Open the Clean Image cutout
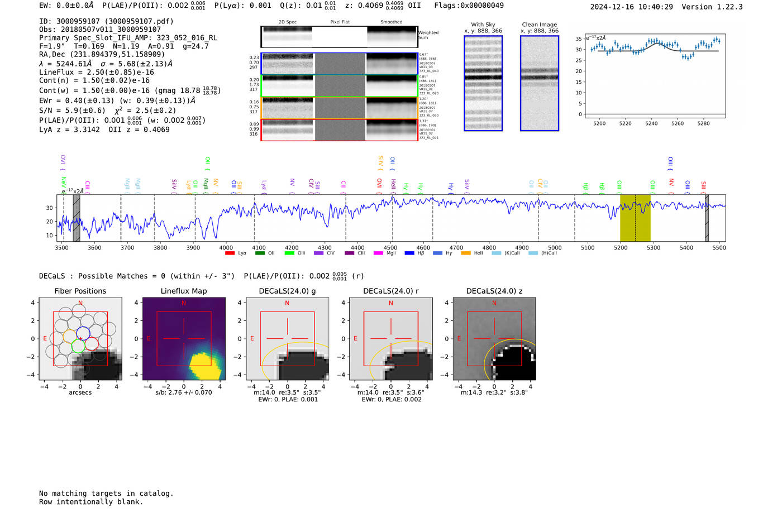Screen dimensions: 782x532 [540, 83]
